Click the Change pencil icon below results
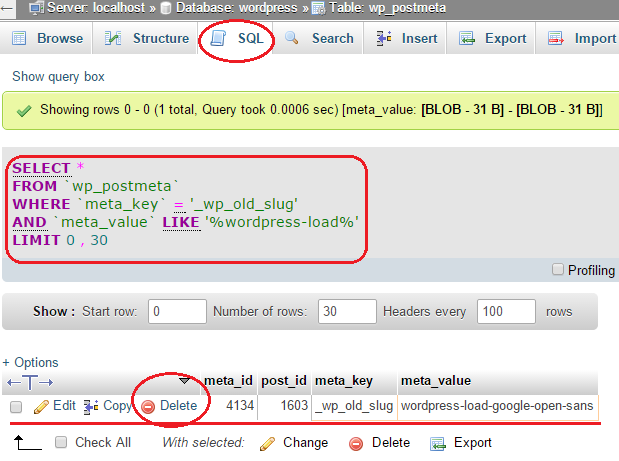 click(267, 442)
